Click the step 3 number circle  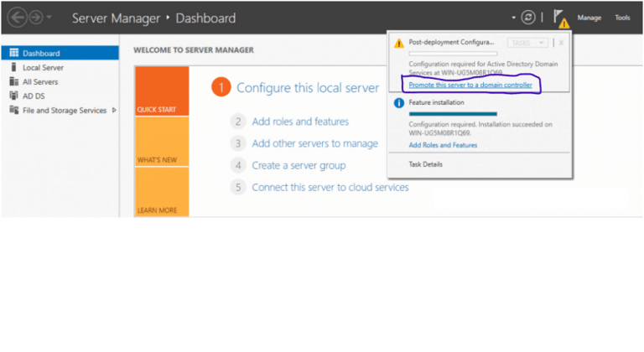[238, 143]
